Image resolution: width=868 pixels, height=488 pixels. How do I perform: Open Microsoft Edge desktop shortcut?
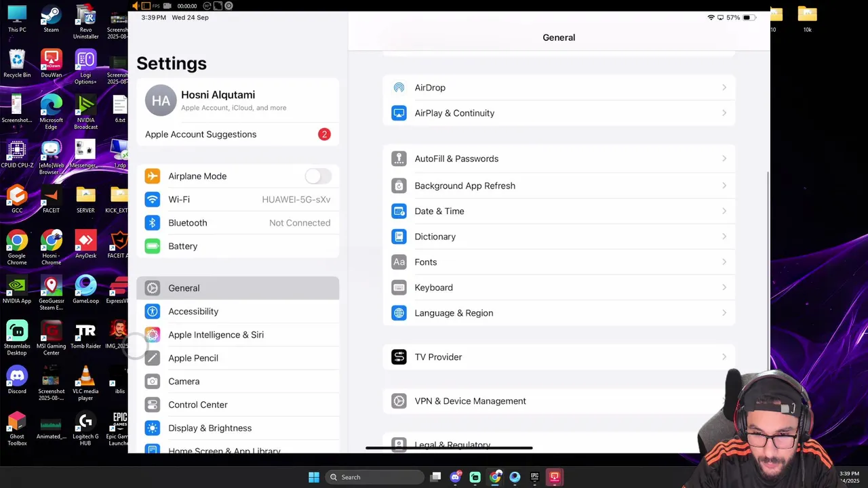(51, 112)
